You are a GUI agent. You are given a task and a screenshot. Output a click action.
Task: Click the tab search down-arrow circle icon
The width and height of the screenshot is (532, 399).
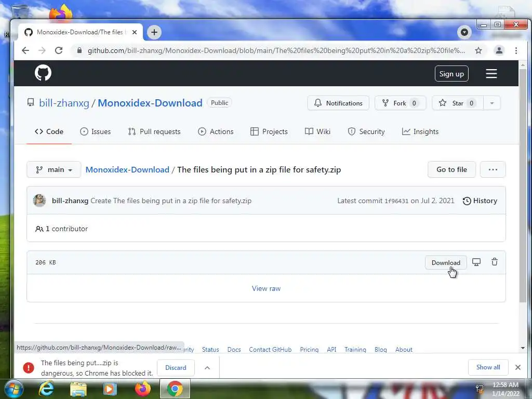pyautogui.click(x=464, y=32)
